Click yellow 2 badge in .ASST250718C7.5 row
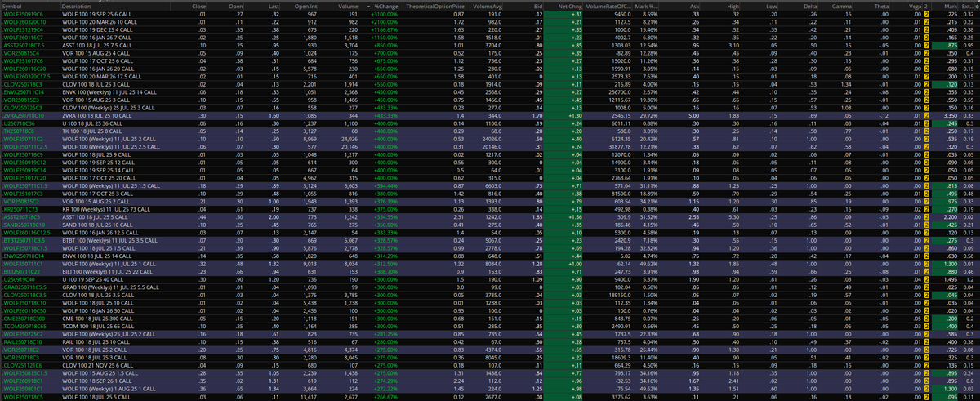This screenshot has width=980, height=401. tap(927, 44)
